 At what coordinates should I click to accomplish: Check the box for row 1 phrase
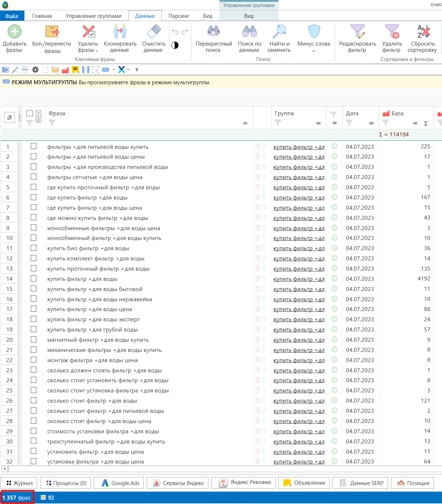[x=34, y=146]
